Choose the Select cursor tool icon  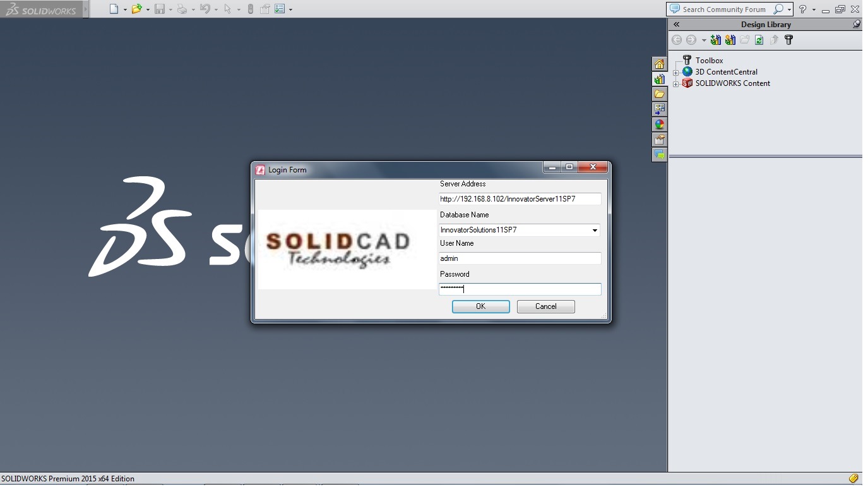point(228,9)
